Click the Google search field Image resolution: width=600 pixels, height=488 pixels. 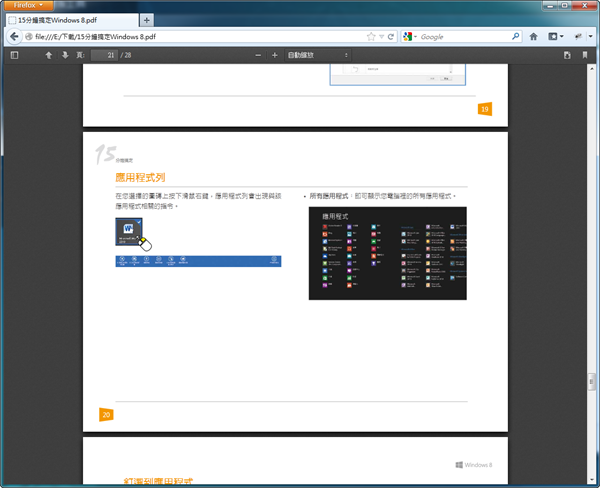[x=465, y=37]
